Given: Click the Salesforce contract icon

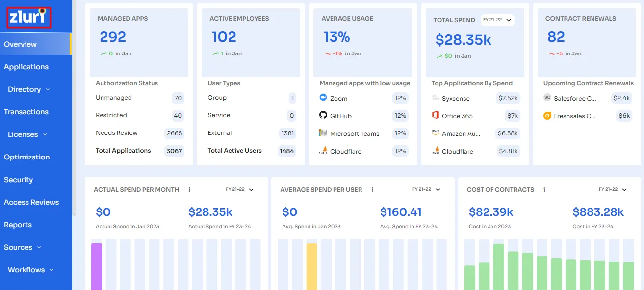Looking at the screenshot, I should (x=547, y=98).
